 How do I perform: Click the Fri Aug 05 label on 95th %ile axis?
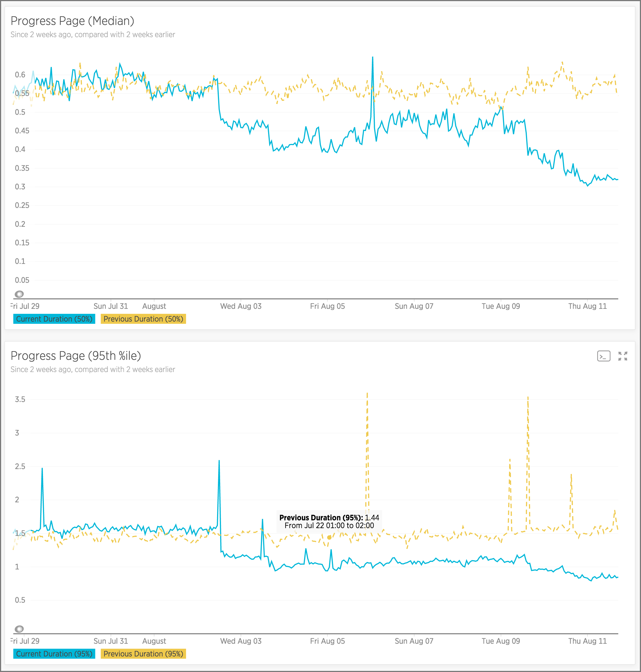[x=327, y=641]
